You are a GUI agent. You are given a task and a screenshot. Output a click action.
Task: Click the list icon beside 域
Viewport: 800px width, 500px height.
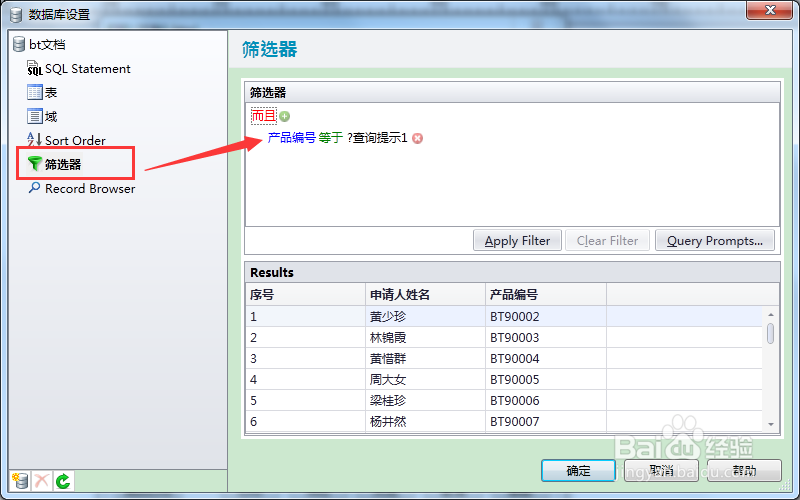point(35,116)
